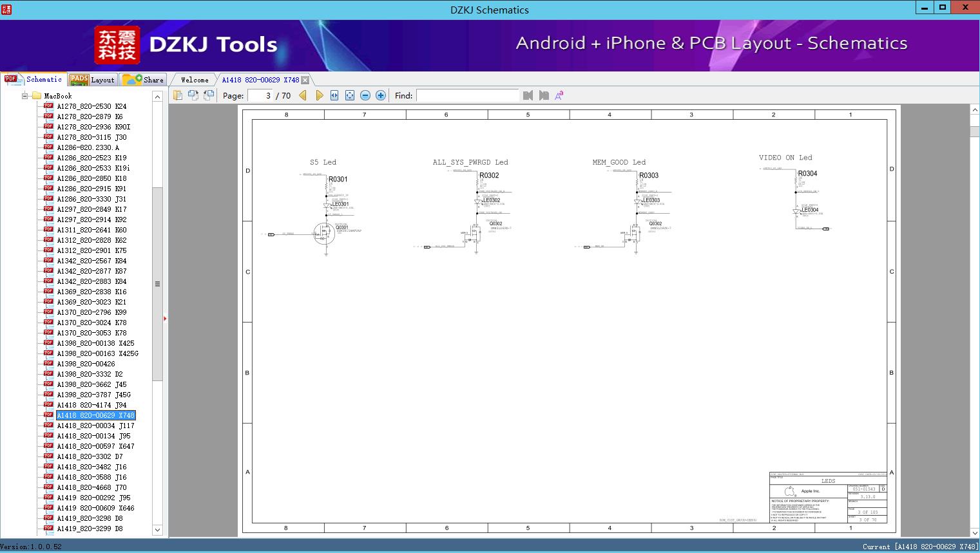Click PDF icon beside A1342_820-2877 K87

48,270
